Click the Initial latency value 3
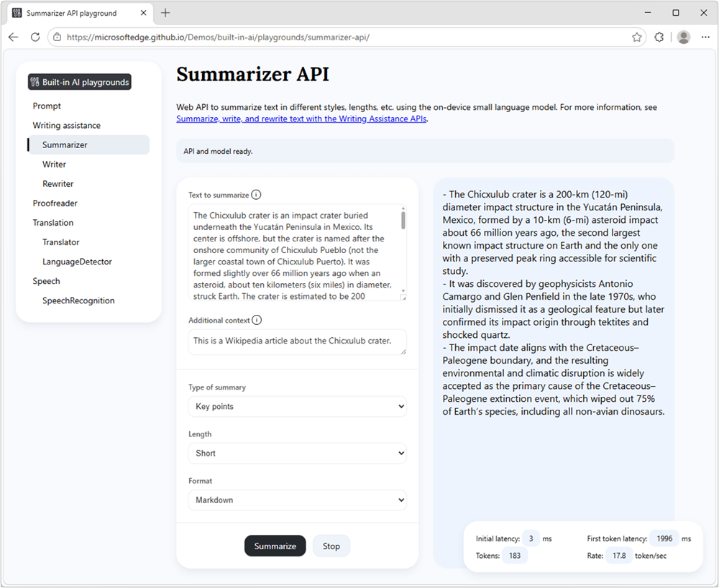The height and width of the screenshot is (588, 719). [x=531, y=538]
